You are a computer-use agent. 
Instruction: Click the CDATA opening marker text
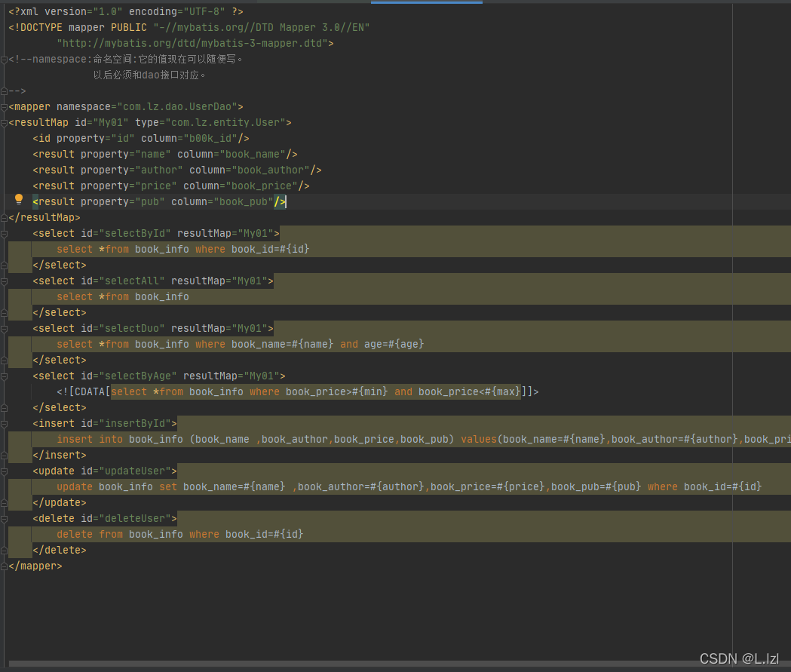pyautogui.click(x=83, y=392)
